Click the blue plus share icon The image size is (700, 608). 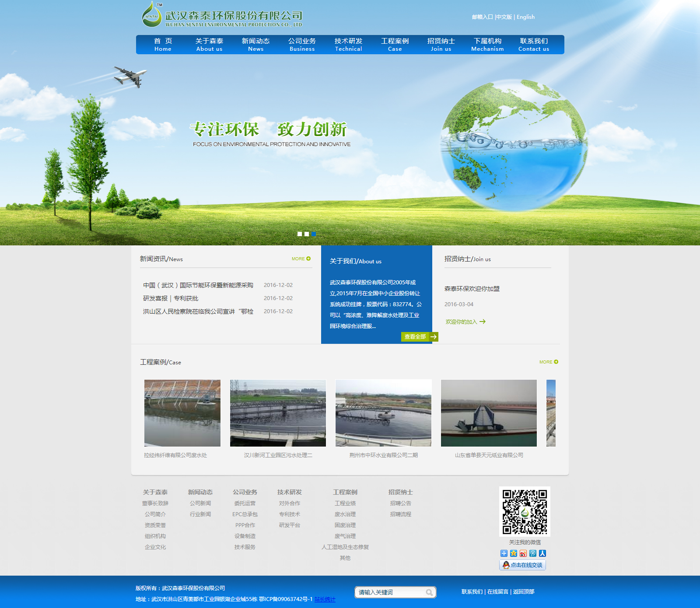[504, 553]
